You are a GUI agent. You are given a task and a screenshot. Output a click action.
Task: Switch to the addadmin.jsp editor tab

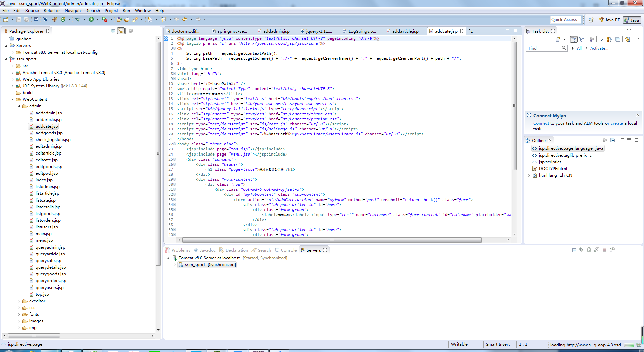[273, 31]
